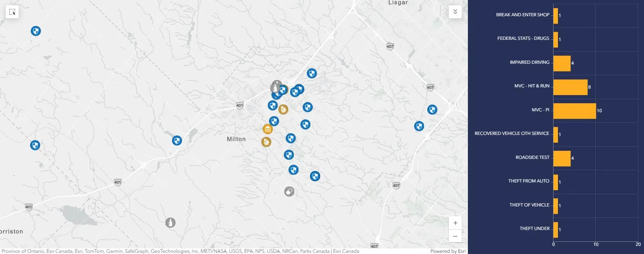Collapse map panel with double-chevron button

(x=455, y=12)
